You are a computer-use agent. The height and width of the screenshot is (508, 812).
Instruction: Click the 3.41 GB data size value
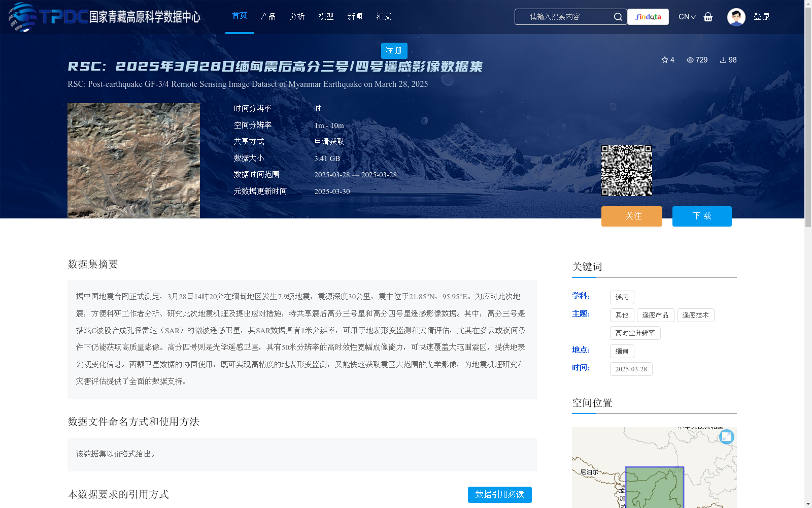tap(327, 158)
